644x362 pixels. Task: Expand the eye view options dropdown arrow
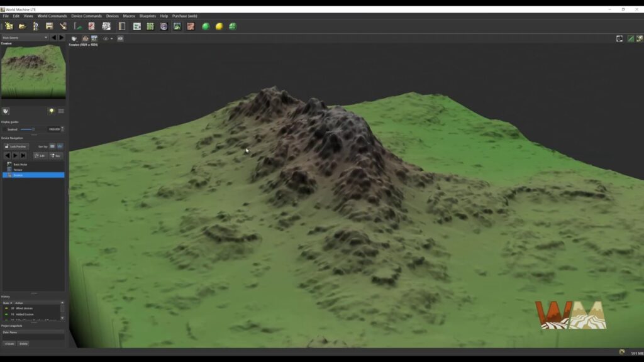tap(111, 38)
